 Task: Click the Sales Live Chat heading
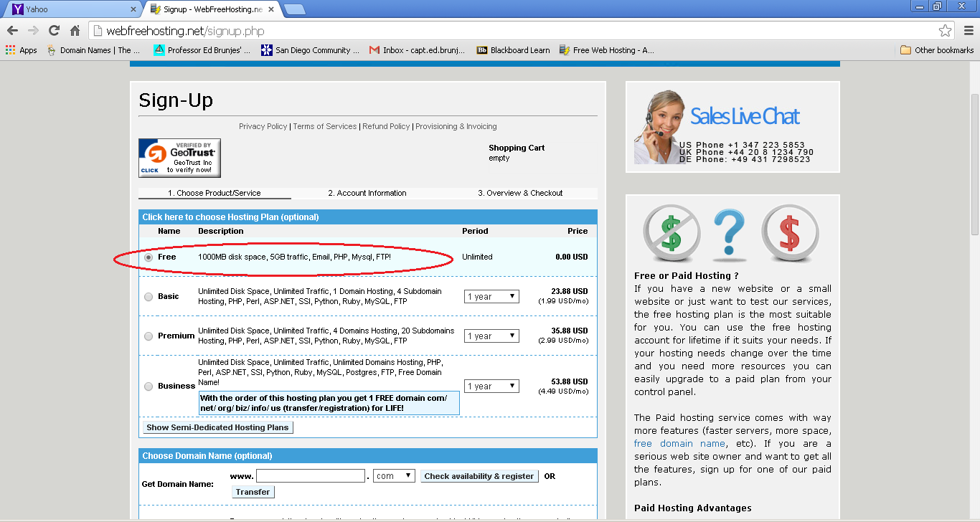(x=745, y=116)
